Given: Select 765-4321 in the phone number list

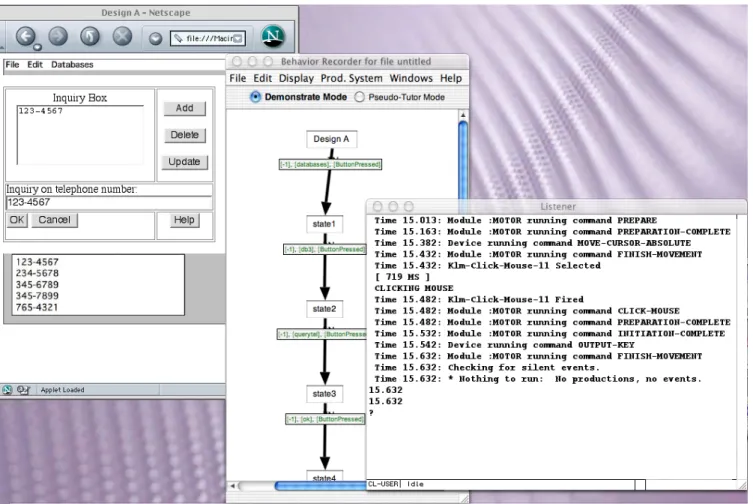Looking at the screenshot, I should [37, 307].
